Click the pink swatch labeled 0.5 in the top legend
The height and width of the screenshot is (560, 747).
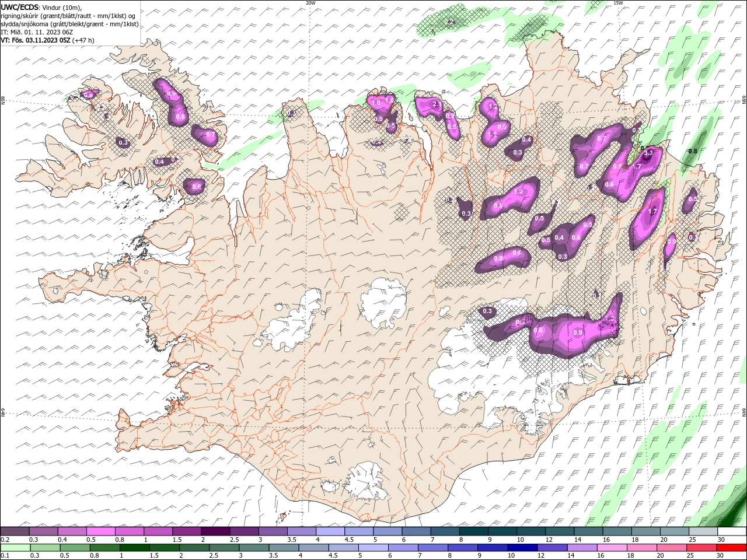point(100,531)
